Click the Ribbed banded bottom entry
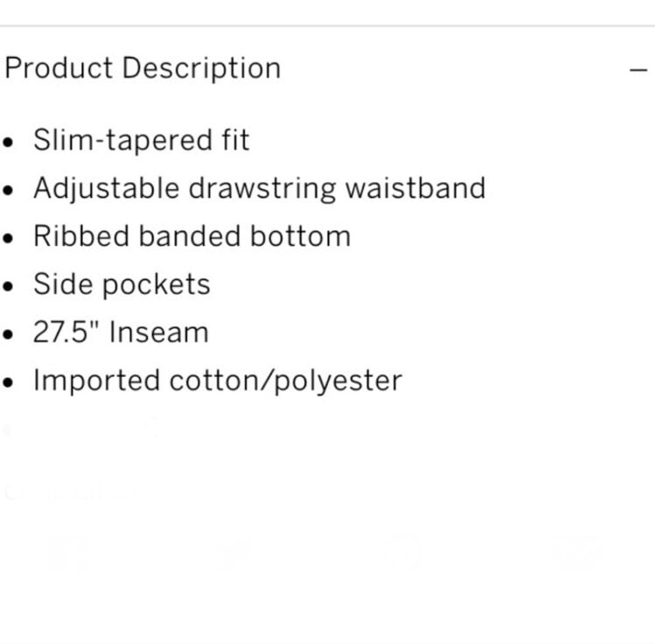The height and width of the screenshot is (644, 655). tap(192, 236)
